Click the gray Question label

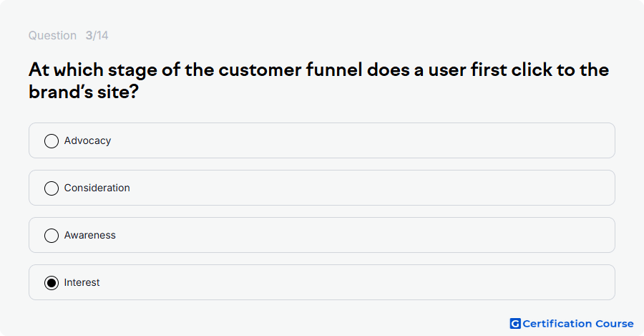52,36
